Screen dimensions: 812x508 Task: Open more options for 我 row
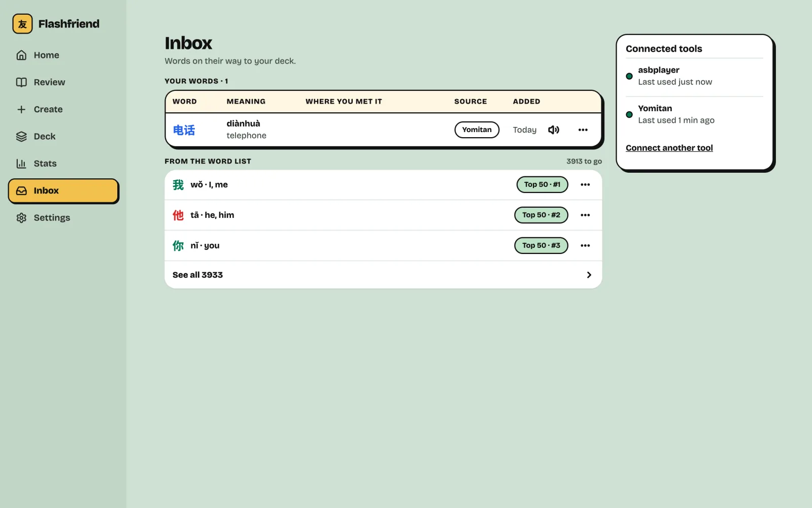[x=585, y=184]
